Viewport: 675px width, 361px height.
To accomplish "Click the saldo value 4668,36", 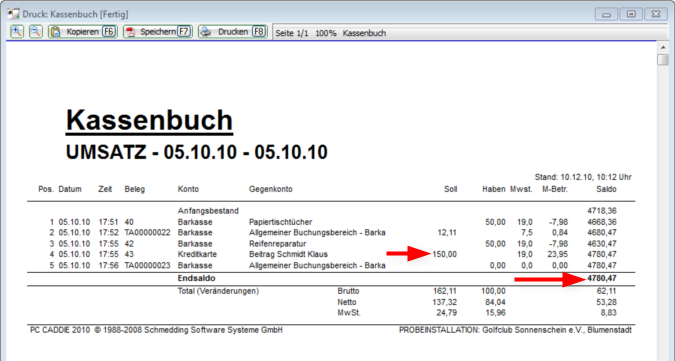I will point(602,222).
